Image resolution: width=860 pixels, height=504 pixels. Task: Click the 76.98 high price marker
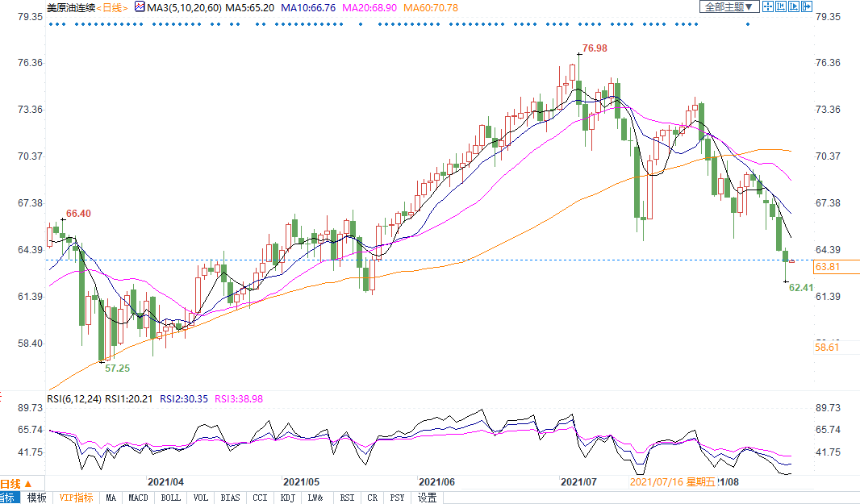[x=594, y=48]
